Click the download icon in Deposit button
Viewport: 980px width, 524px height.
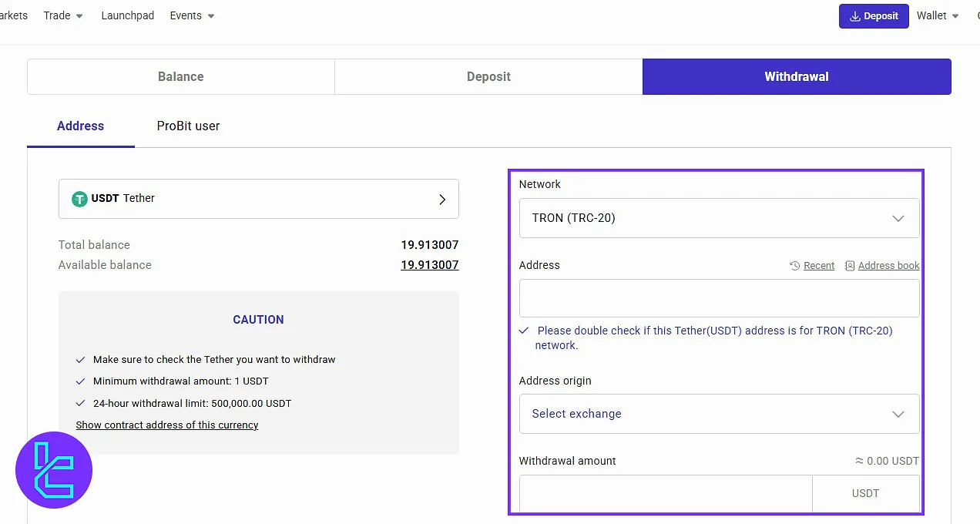coord(854,16)
